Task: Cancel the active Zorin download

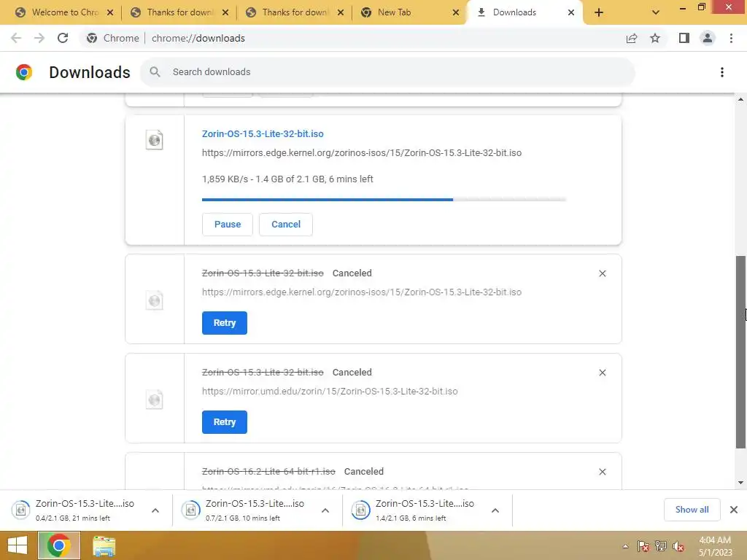Action: pos(286,225)
